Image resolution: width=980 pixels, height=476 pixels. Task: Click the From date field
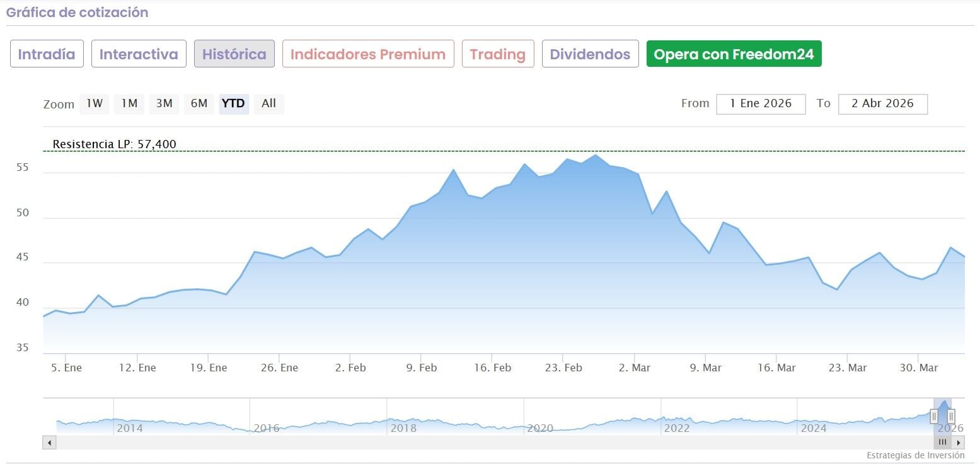pyautogui.click(x=761, y=104)
